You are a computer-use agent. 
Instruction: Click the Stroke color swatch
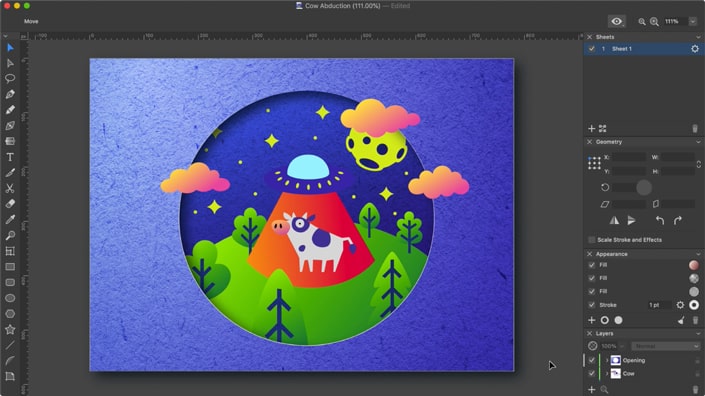pyautogui.click(x=694, y=305)
